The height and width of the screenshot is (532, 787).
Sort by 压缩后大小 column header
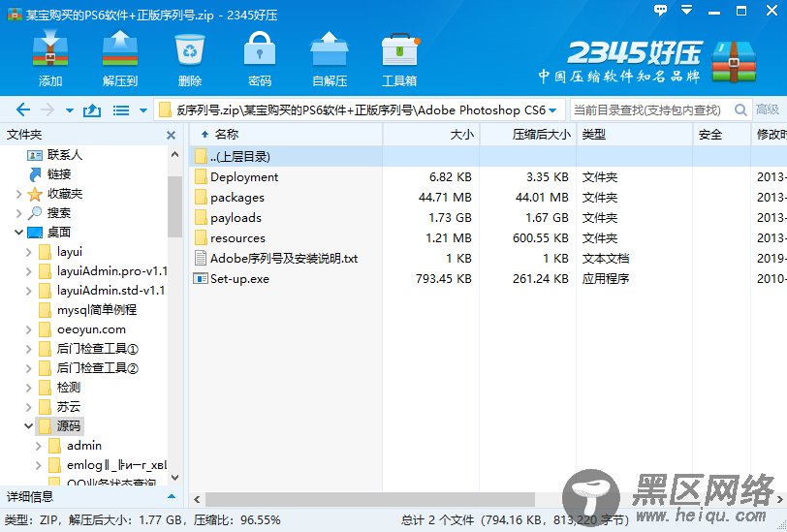pos(528,134)
